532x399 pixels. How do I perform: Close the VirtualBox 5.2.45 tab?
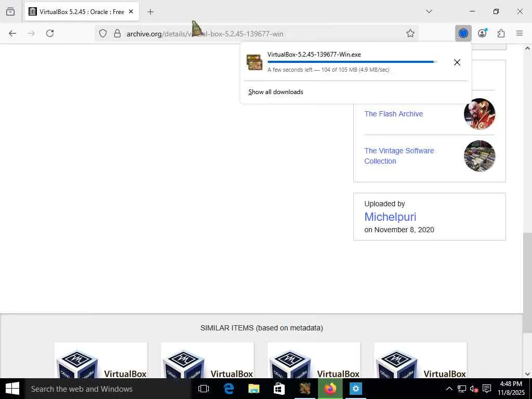131,11
